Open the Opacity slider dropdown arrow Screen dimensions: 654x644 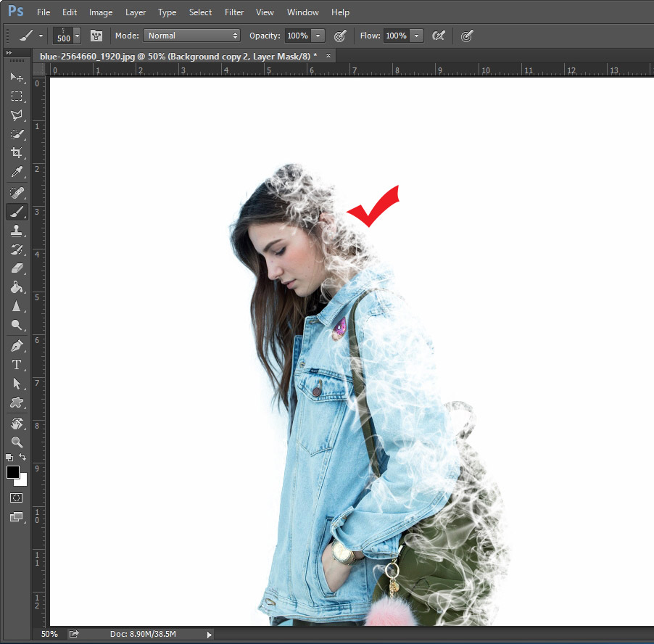click(318, 36)
